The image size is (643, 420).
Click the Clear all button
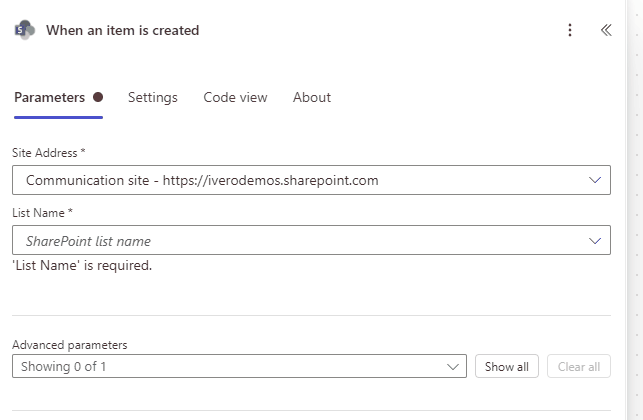579,366
